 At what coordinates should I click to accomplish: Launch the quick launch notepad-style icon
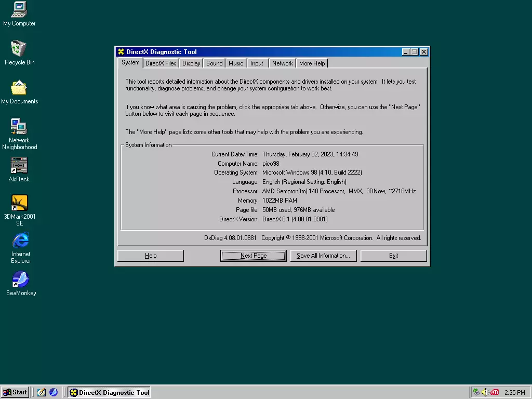tap(42, 392)
